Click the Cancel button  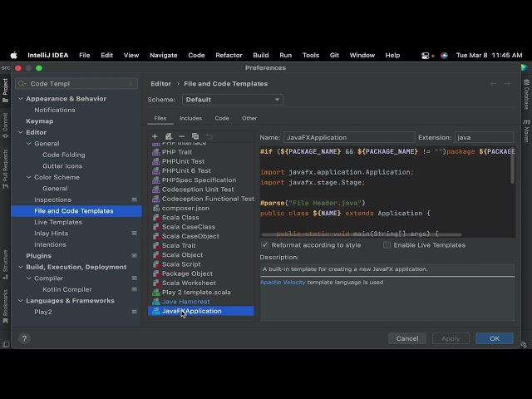tap(407, 338)
